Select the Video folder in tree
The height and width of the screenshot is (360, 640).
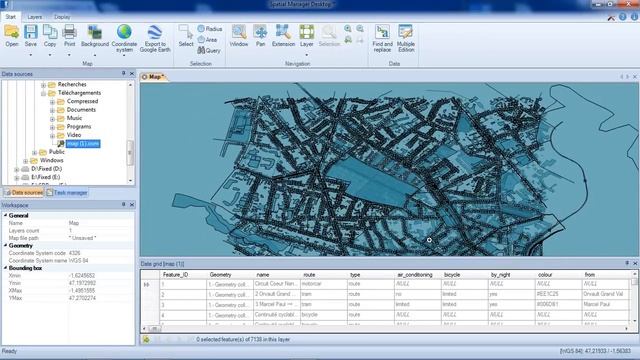point(74,135)
